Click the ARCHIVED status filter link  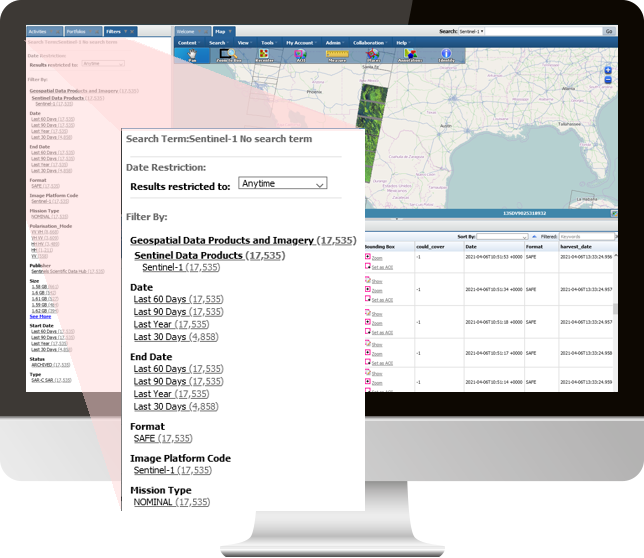[51, 365]
